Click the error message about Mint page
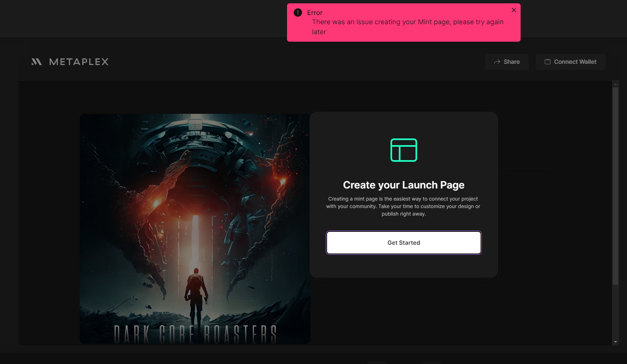This screenshot has height=364, width=627. (x=408, y=27)
